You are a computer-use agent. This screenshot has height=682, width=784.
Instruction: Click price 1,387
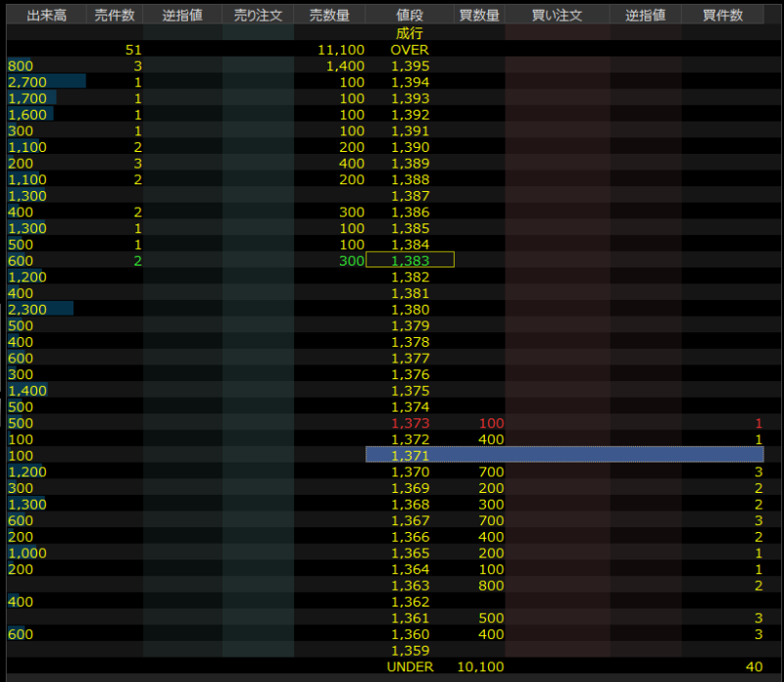410,196
